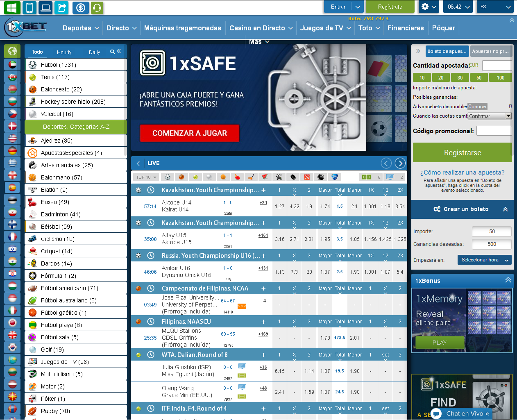Viewport: 517px width, 420px height.
Task: Open the Póquer menu item
Action: pyautogui.click(x=444, y=28)
